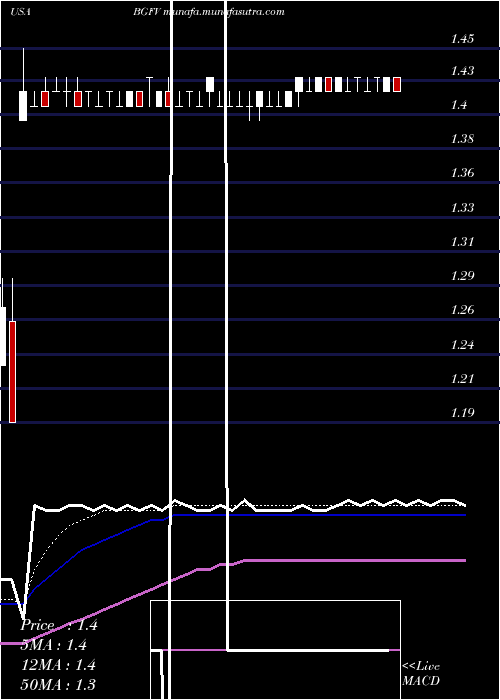Click the 12MA : 1.4 readout
Screen dimensions: 500x700
point(58,665)
